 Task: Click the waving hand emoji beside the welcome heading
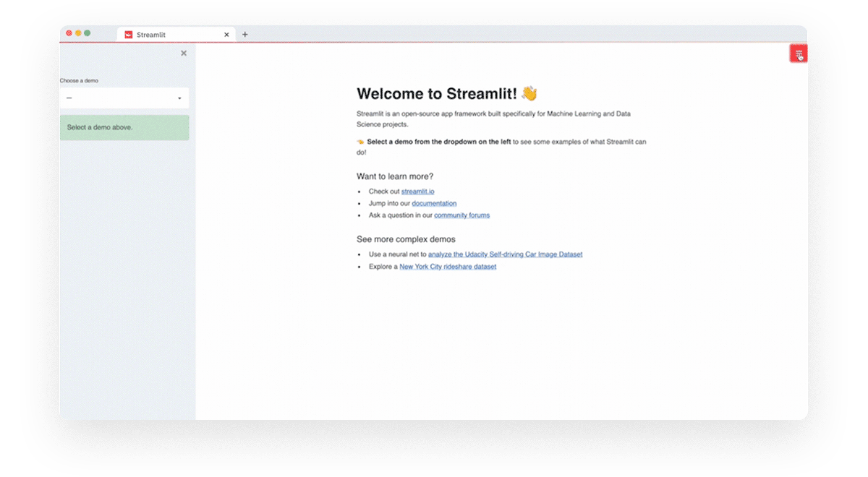click(529, 93)
